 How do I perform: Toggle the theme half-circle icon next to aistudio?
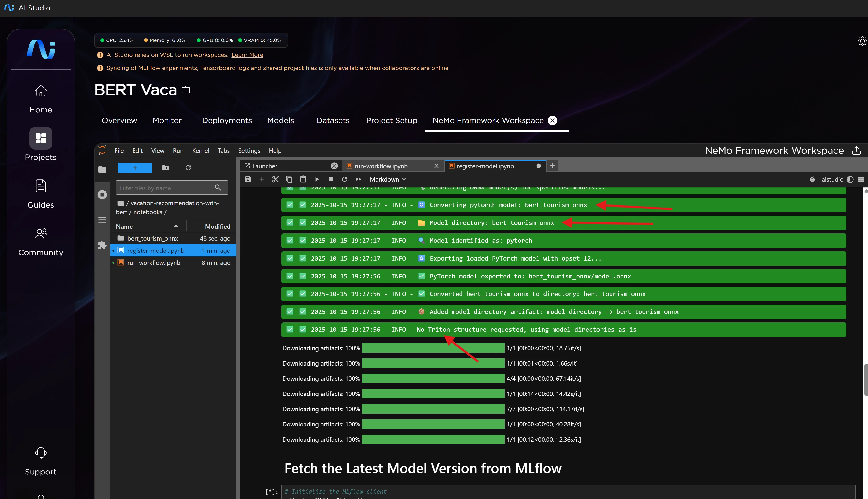pyautogui.click(x=850, y=179)
